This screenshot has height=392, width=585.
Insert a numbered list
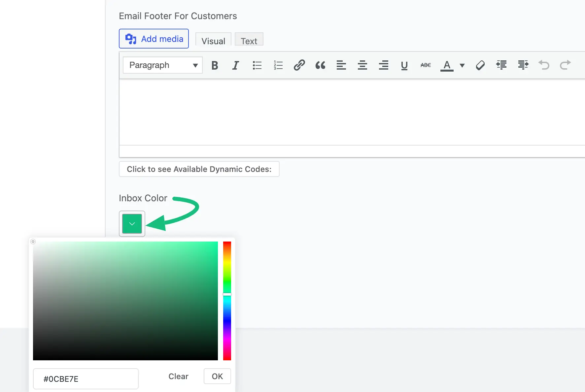coord(278,65)
